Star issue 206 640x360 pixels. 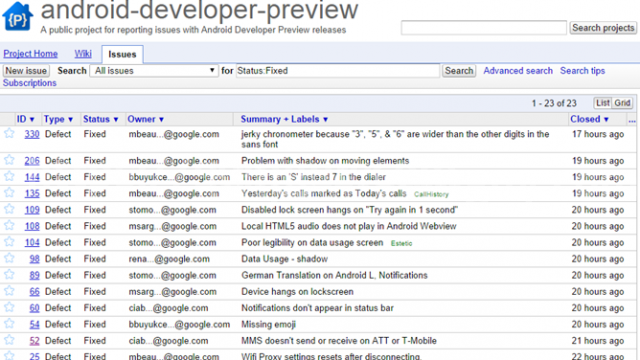[x=9, y=160]
